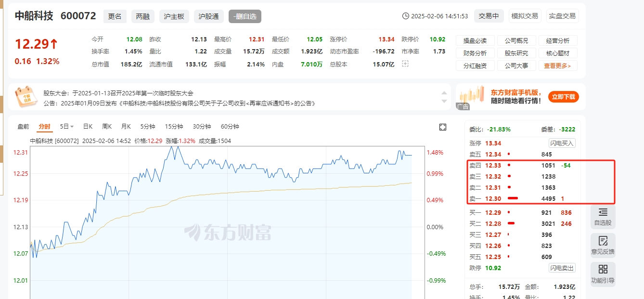Click the calendar 个股日历 icon
644x299 pixels.
tap(26, 97)
